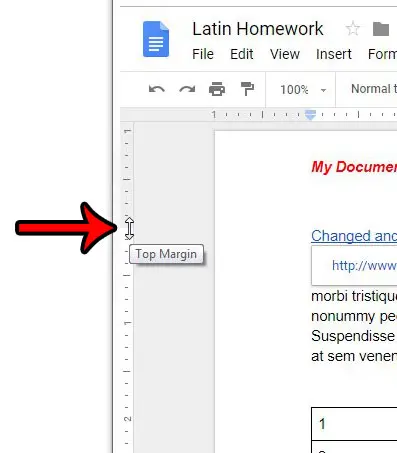The height and width of the screenshot is (453, 397).
Task: Open the Format menu
Action: (382, 54)
